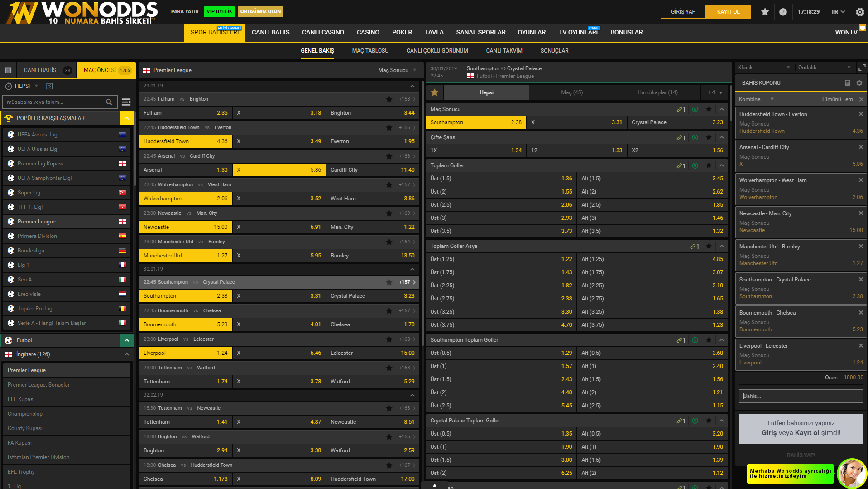Remove Arsenal - Cardiff City from bet slip
Screen dimensions: 868x489
861,147
